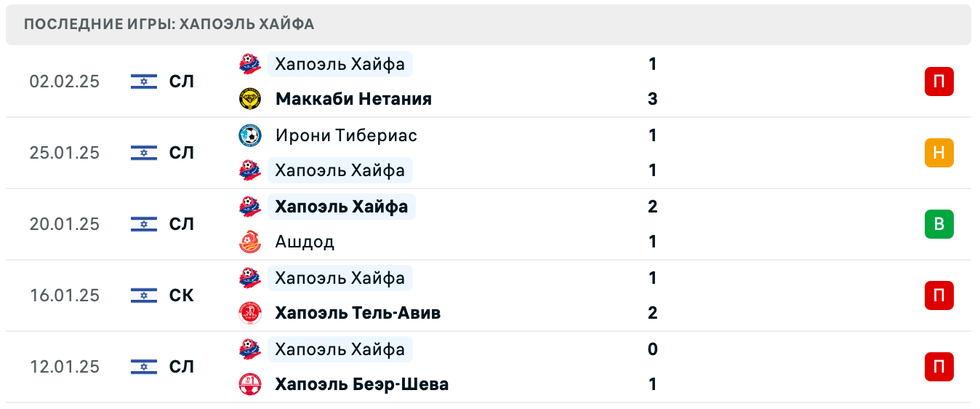Viewport: 980px width, 409px height.
Task: Click the green В win badge
Action: [939, 224]
